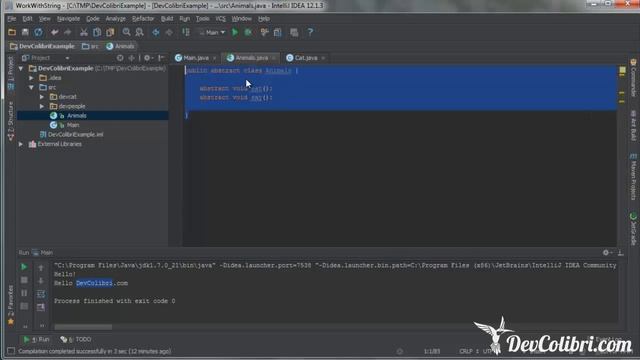This screenshot has width=640, height=360.
Task: Click DevColibriExample in the navigation breadcrumb
Action: [42, 46]
